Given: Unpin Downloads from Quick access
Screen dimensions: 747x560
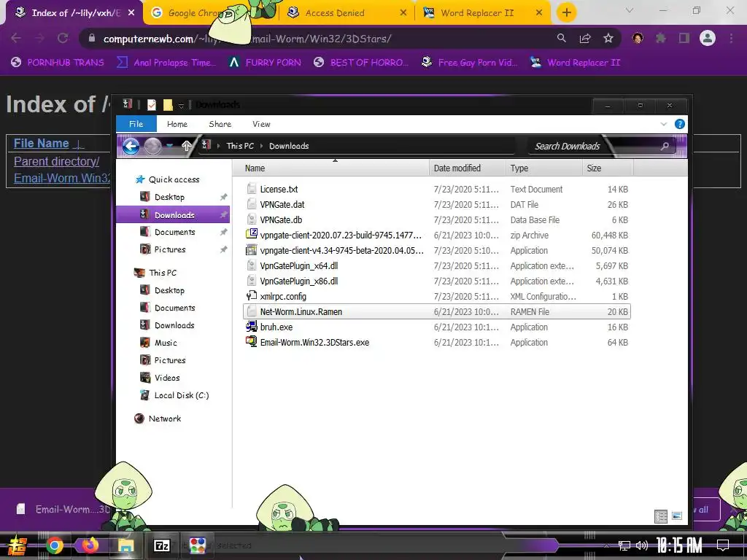Looking at the screenshot, I should (x=223, y=215).
